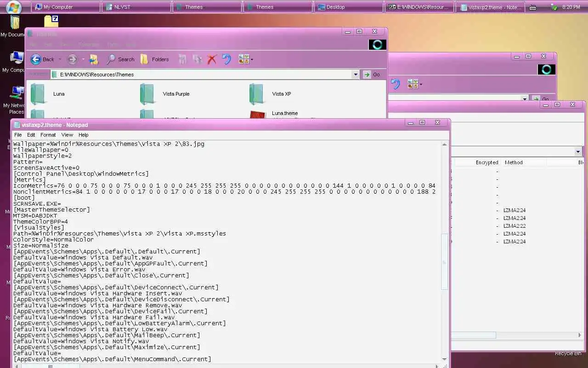Click the green shield tray icon
The width and height of the screenshot is (588, 368).
[x=554, y=7]
